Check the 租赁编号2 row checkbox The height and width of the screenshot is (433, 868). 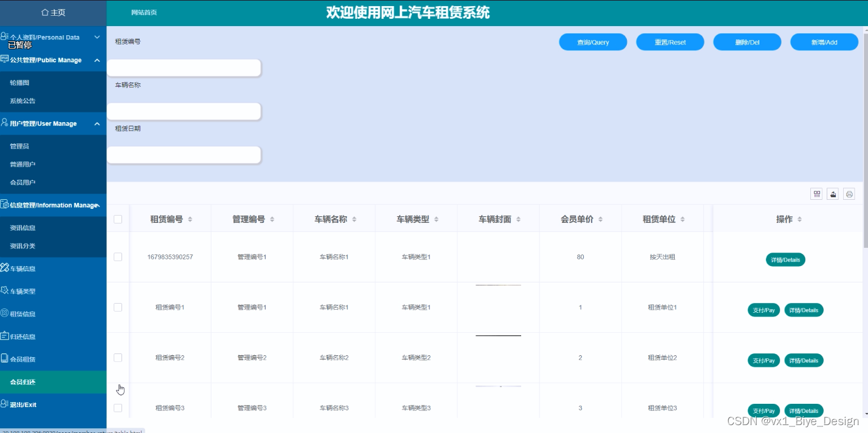coord(118,358)
